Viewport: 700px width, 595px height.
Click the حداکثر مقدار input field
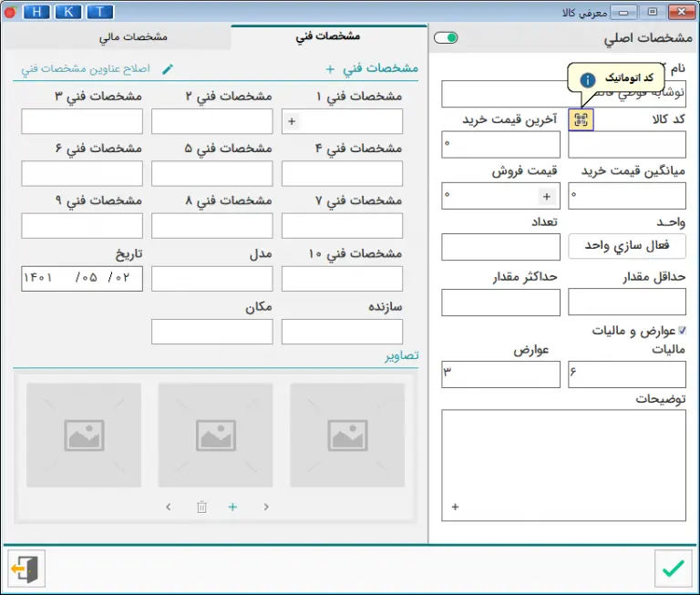tap(500, 303)
